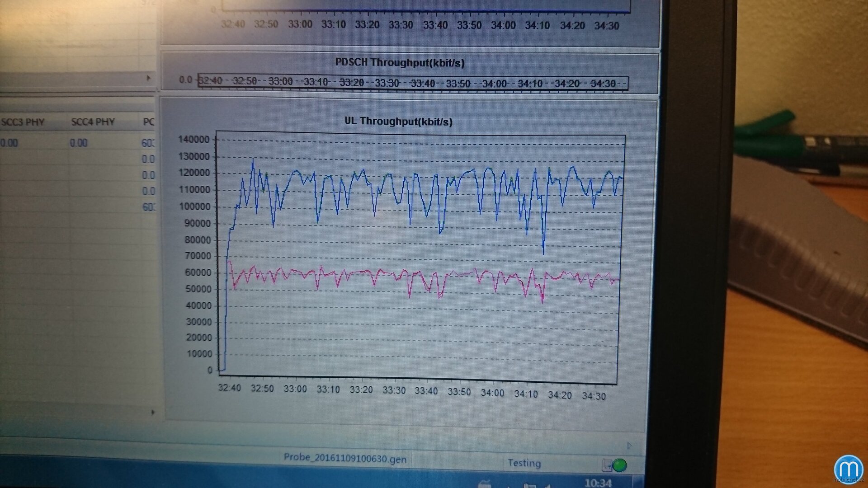Viewport: 868px width, 488px height.
Task: Click the green connection status indicator
Action: 619,465
